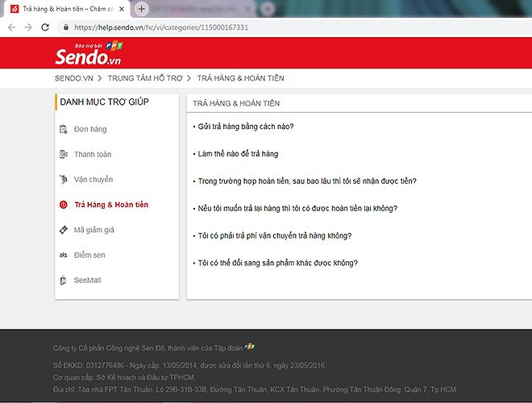The height and width of the screenshot is (403, 532).
Task: Click the Trả Hàng & Hoàn tiền red icon
Action: pyautogui.click(x=64, y=205)
